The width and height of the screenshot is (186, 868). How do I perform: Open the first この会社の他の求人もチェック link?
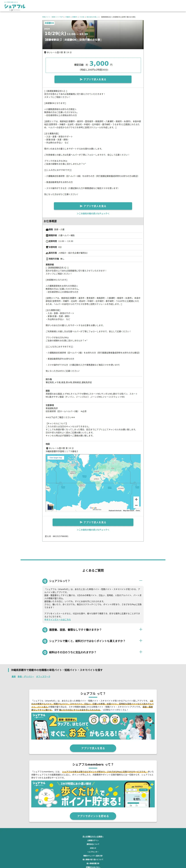[93, 214]
